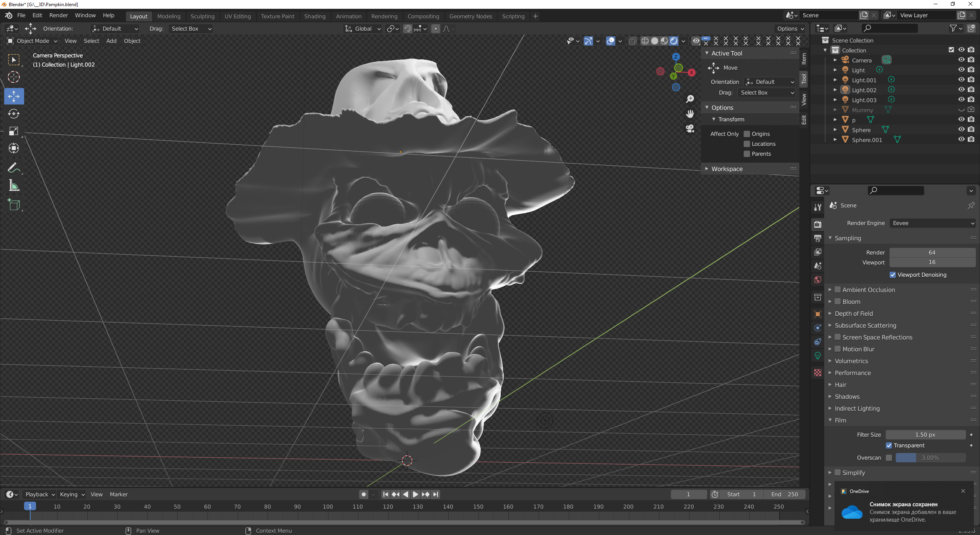Open Object Properties tab (orange square)
Image resolution: width=980 pixels, height=535 pixels.
818,314
